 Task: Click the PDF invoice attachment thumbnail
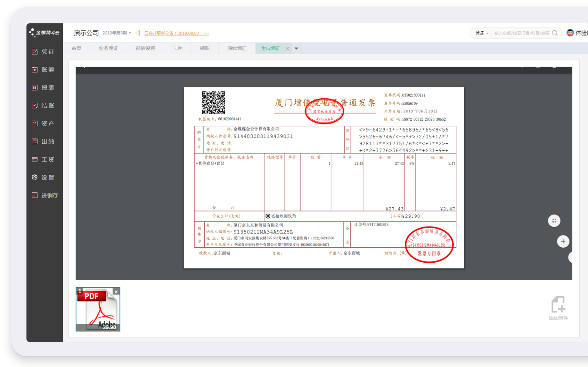(98, 309)
